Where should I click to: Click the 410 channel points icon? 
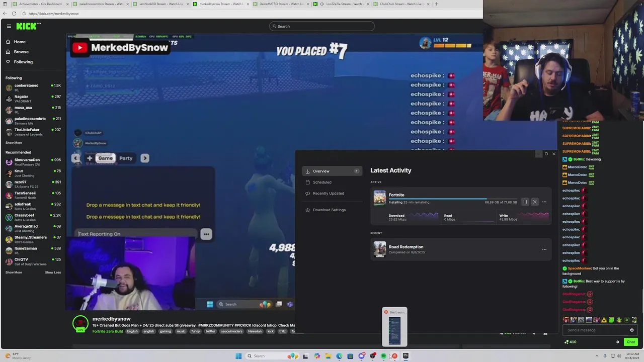click(567, 342)
